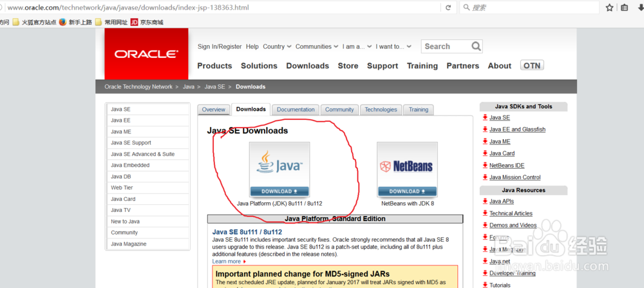Image resolution: width=644 pixels, height=288 pixels.
Task: Select Java Embedded in sidebar
Action: (x=149, y=165)
